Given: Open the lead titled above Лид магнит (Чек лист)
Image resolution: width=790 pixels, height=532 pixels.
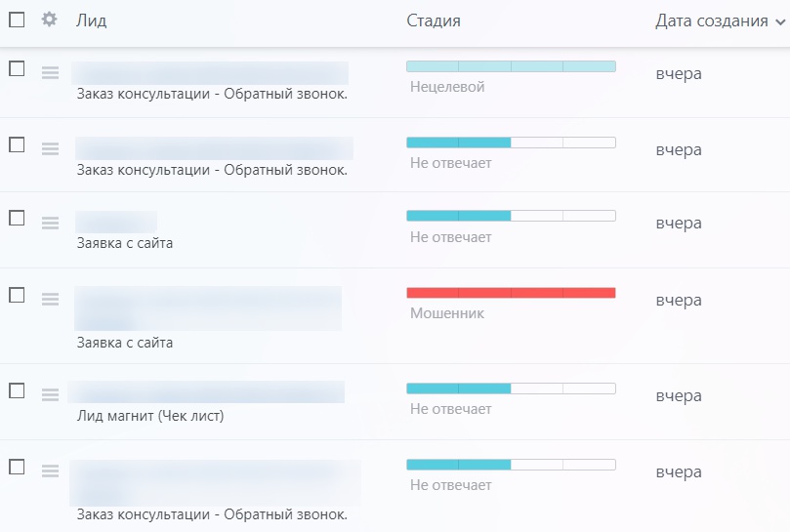Looking at the screenshot, I should pyautogui.click(x=206, y=391).
